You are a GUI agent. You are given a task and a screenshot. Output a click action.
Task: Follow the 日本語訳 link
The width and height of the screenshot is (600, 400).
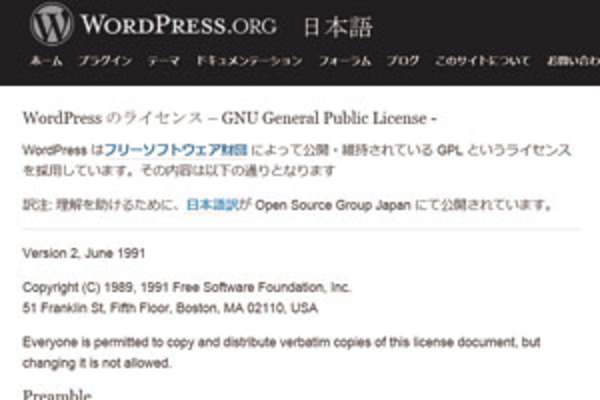pyautogui.click(x=212, y=205)
